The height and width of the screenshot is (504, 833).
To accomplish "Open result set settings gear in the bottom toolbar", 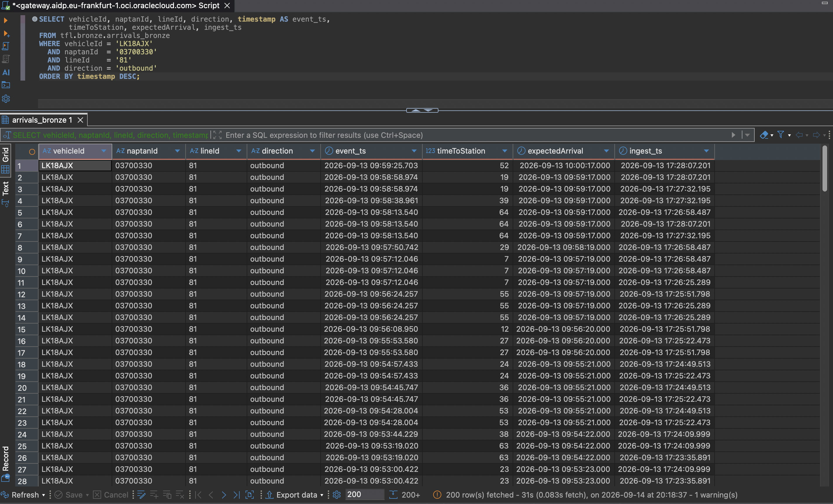I will (x=337, y=495).
